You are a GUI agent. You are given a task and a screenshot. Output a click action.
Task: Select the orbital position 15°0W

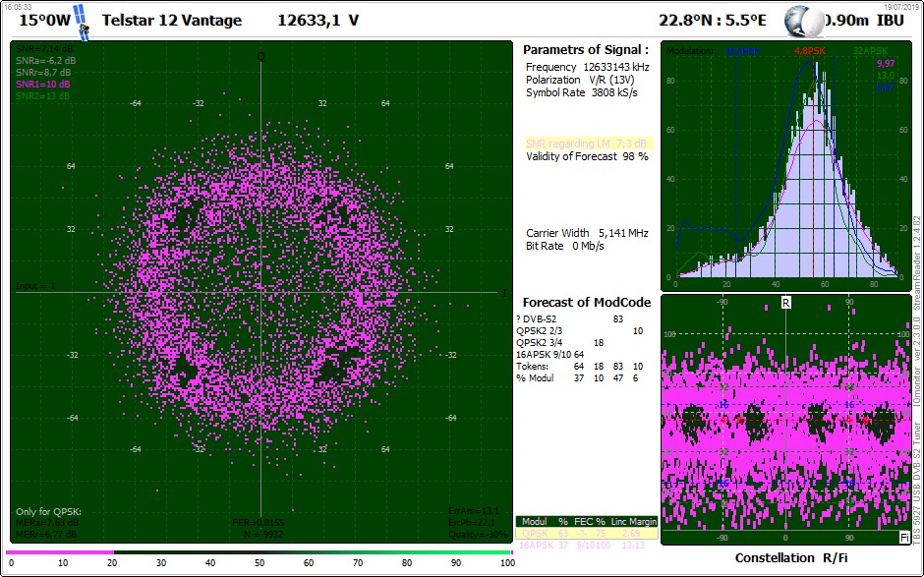[45, 21]
